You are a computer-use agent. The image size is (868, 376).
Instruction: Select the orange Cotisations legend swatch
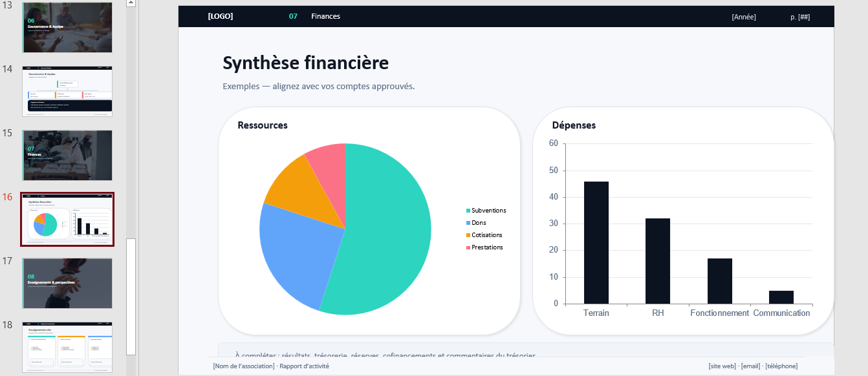[468, 235]
